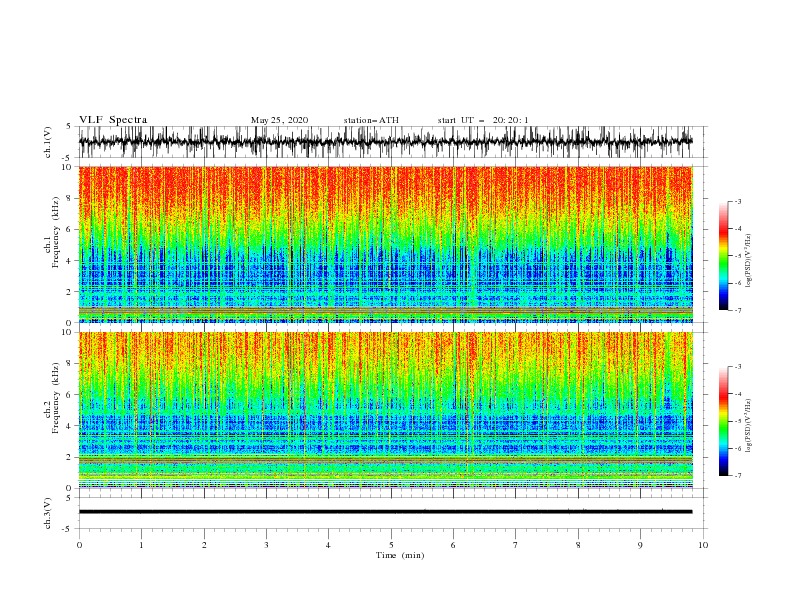Click the ch.1 frequency axis "10" tick
This screenshot has height=612, width=792.
coord(67,167)
